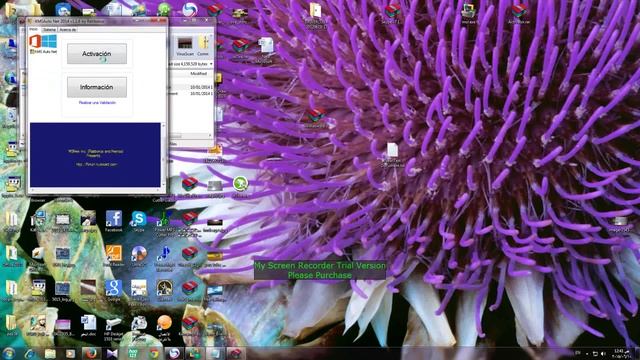Image resolution: width=640 pixels, height=360 pixels.
Task: Open Visual Studio from the taskbar
Action: click(112, 353)
